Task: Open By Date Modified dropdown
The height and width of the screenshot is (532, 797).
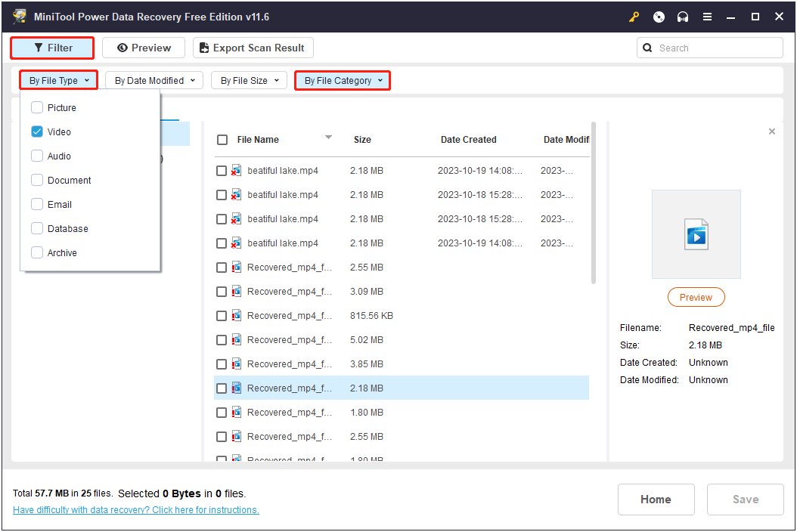Action: pyautogui.click(x=154, y=80)
